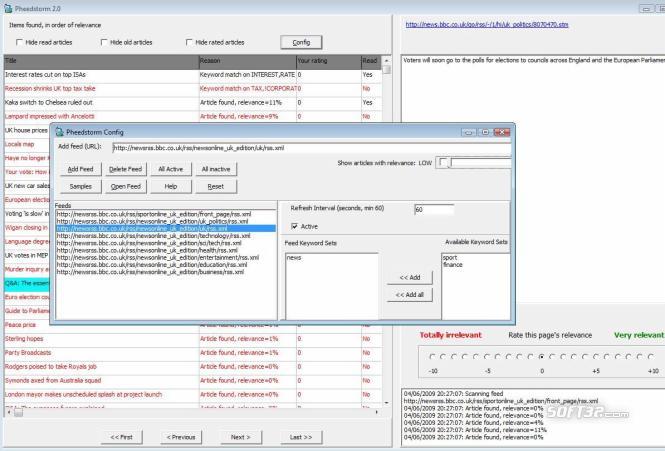Click the article list horizontal scrollbar thumb
665x451 pixels.
pos(18,412)
